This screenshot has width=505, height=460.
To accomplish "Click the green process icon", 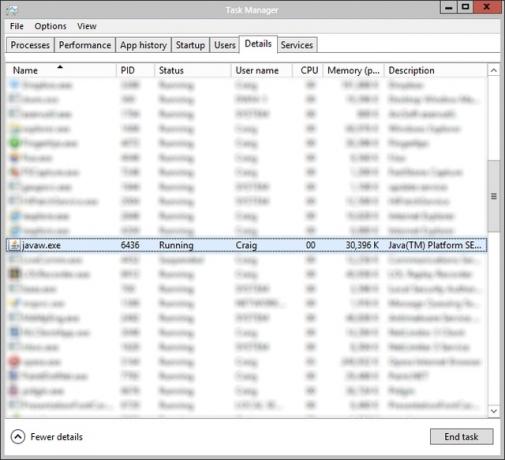I will (x=15, y=143).
